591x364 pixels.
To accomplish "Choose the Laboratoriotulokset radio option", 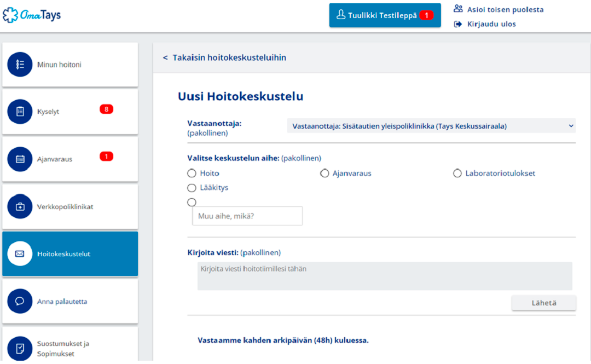I will 457,174.
